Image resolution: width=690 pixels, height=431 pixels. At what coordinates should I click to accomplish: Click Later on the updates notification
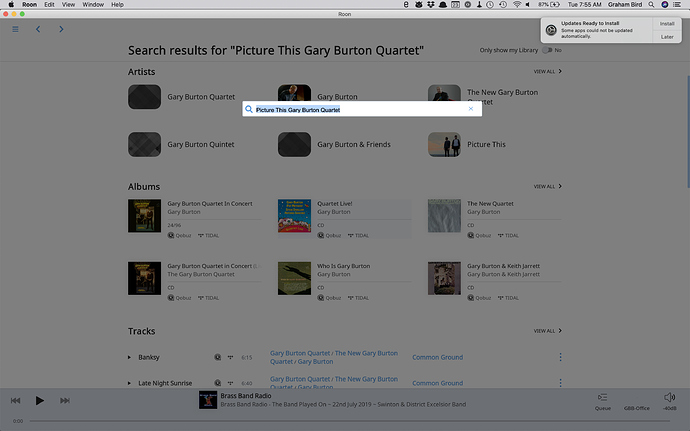click(667, 37)
